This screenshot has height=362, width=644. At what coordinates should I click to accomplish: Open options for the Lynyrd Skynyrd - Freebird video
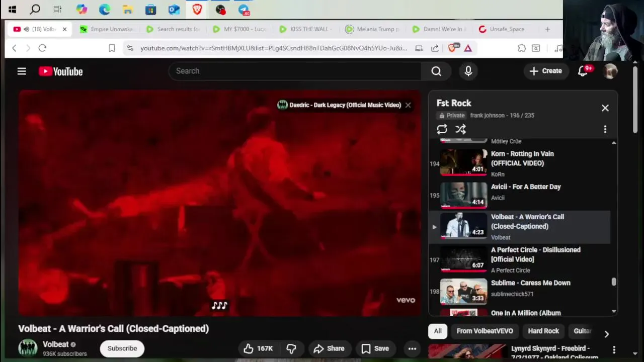pyautogui.click(x=614, y=349)
